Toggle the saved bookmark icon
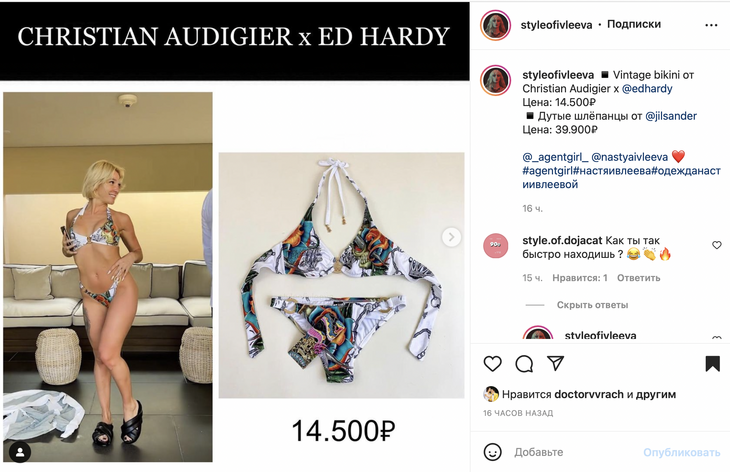Screen dimensions: 730x472 [x=712, y=364]
